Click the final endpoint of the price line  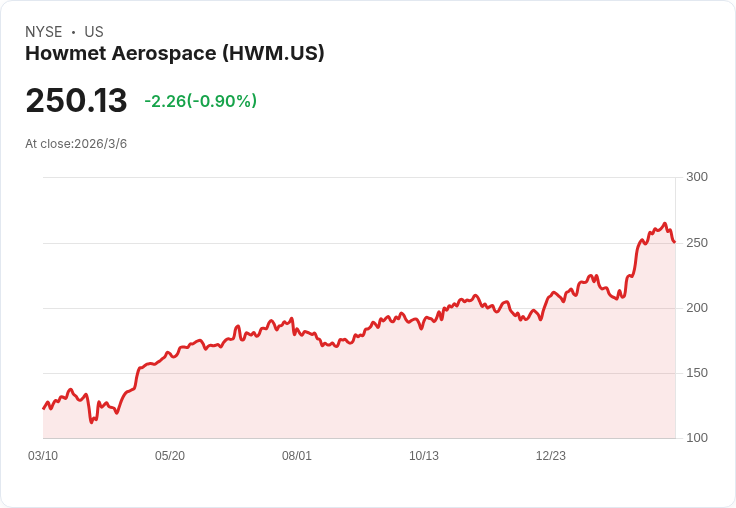click(x=675, y=242)
